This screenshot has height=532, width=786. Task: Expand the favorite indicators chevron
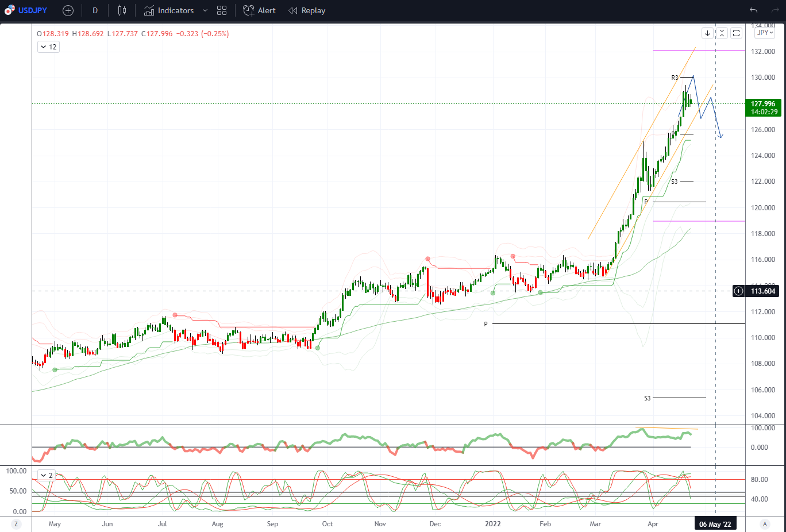pos(205,10)
